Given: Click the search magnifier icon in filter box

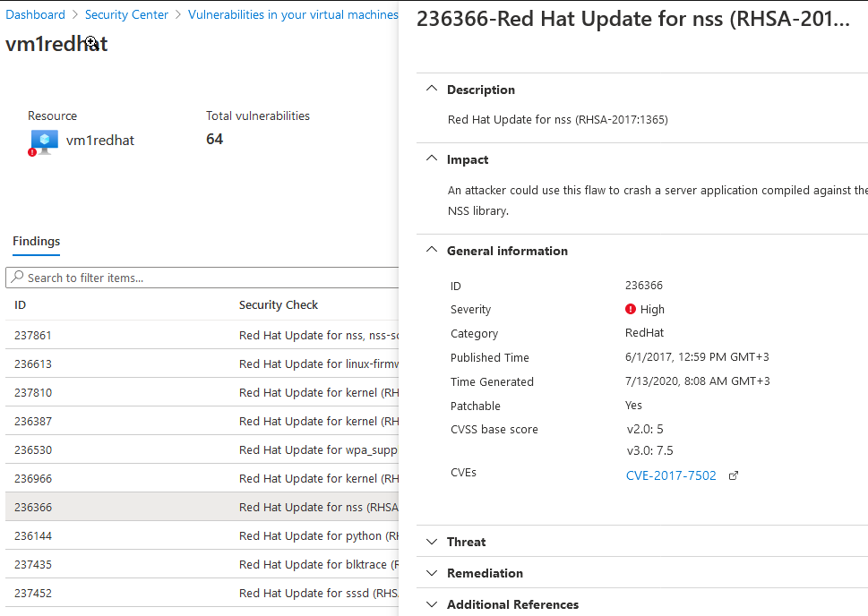Looking at the screenshot, I should tap(18, 277).
